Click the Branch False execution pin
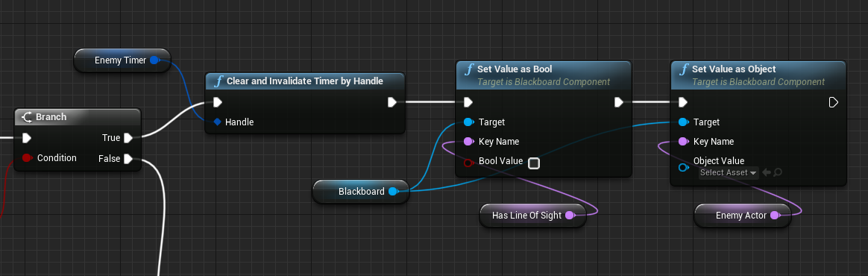The height and width of the screenshot is (276, 868). pyautogui.click(x=128, y=159)
